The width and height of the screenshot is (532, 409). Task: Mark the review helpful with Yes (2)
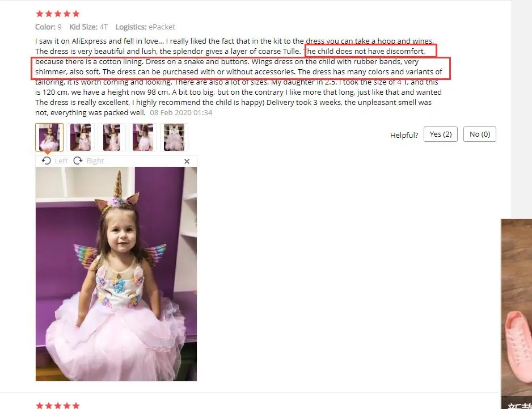tap(440, 134)
